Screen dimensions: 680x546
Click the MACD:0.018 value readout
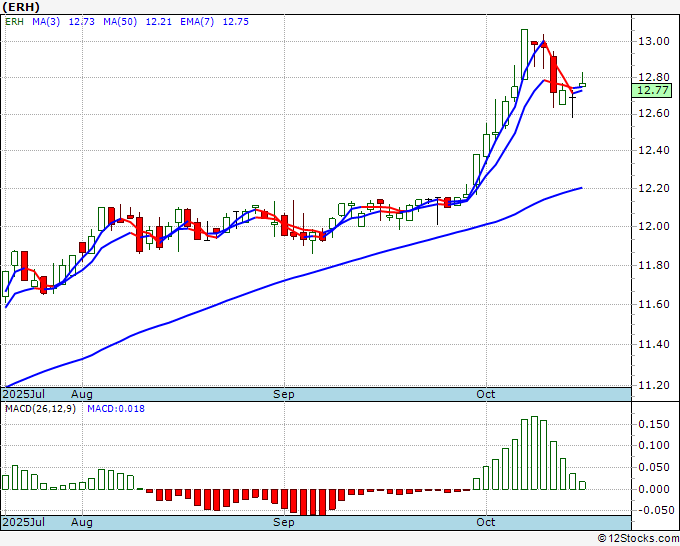point(116,409)
